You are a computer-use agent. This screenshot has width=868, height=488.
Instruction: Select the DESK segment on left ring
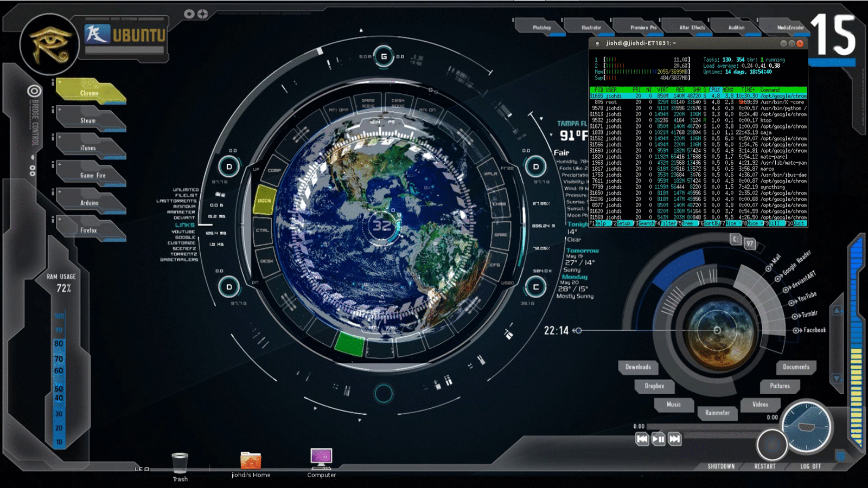click(x=266, y=261)
